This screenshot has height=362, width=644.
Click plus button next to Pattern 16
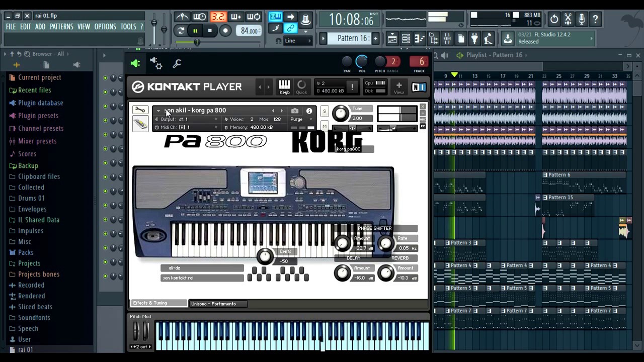[x=375, y=38]
